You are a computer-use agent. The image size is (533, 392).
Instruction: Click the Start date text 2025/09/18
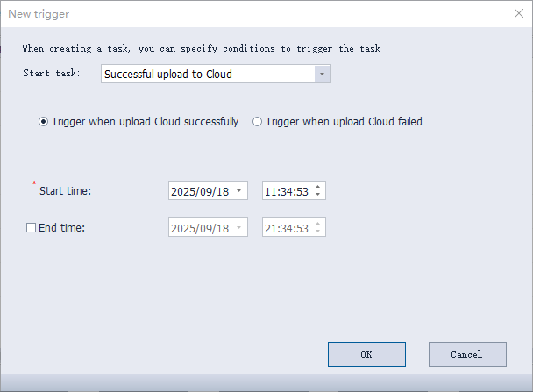pyautogui.click(x=200, y=191)
